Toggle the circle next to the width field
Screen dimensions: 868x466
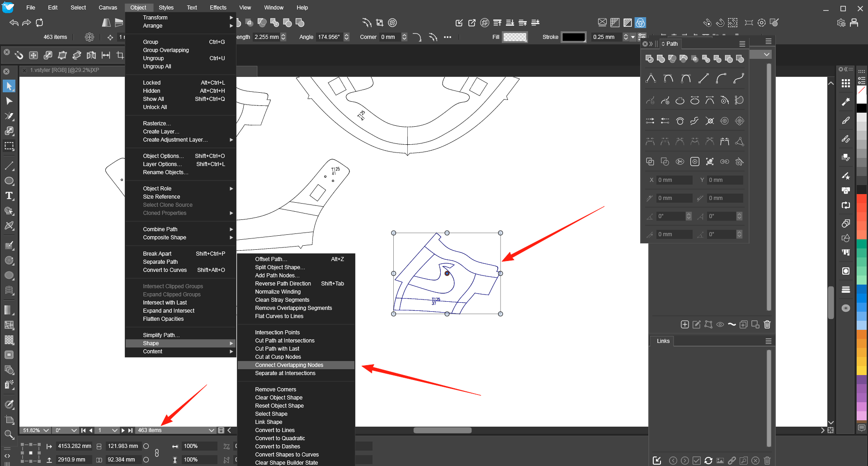(146, 446)
